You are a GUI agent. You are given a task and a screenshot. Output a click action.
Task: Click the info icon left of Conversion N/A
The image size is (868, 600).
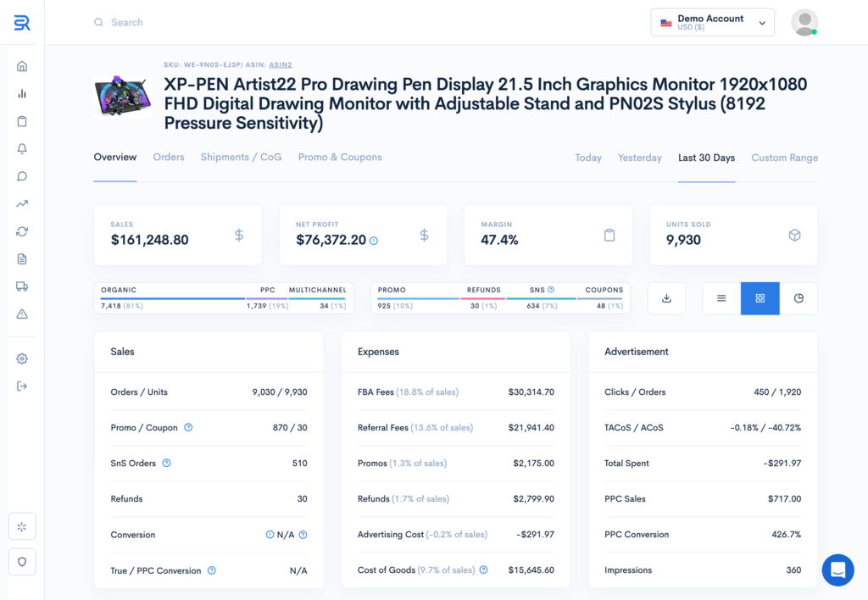click(x=270, y=535)
